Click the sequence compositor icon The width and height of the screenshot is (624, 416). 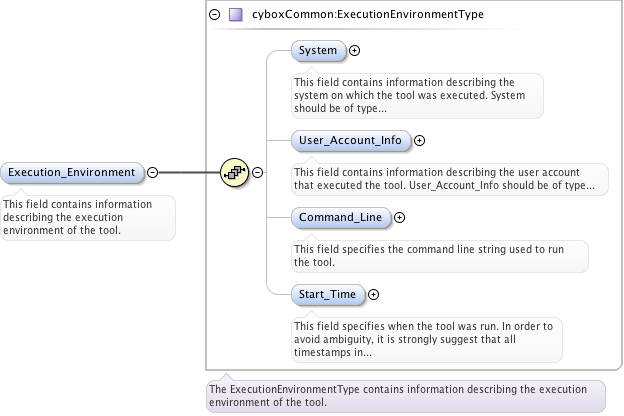point(234,172)
